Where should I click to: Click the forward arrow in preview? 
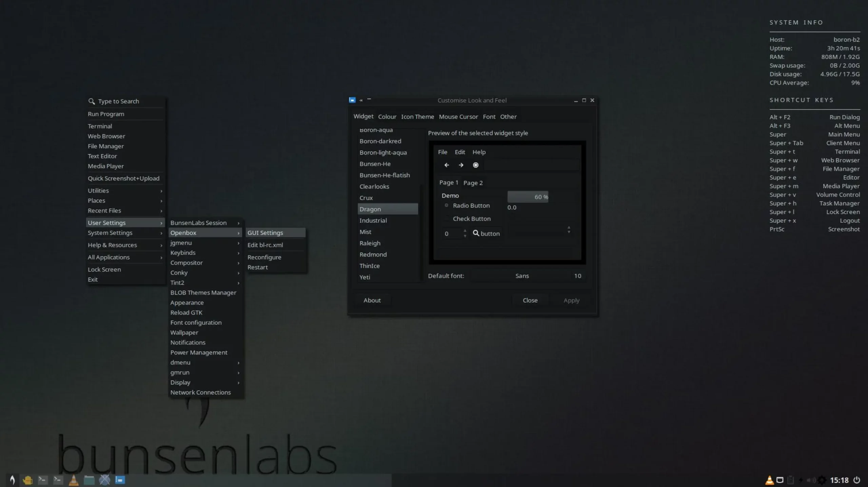(x=461, y=165)
